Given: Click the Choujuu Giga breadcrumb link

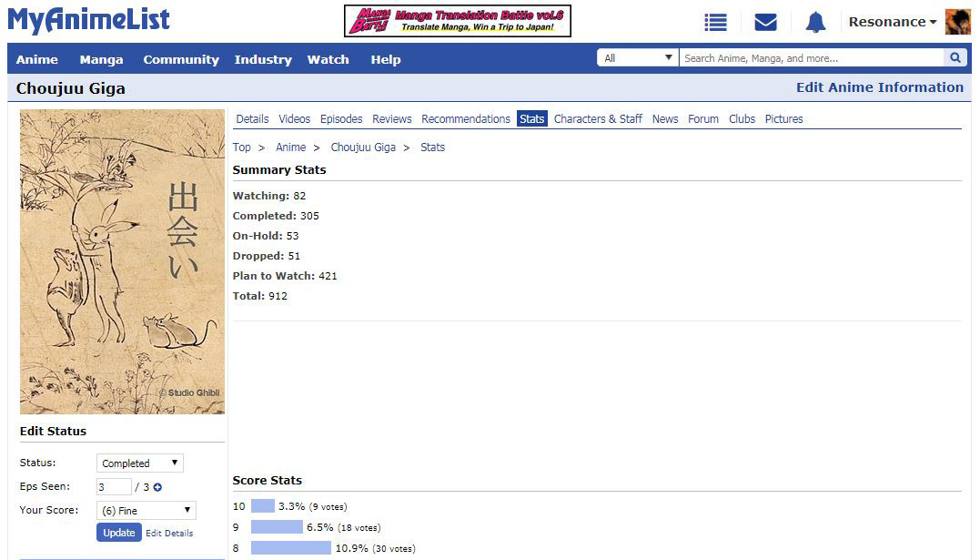Looking at the screenshot, I should tap(363, 148).
